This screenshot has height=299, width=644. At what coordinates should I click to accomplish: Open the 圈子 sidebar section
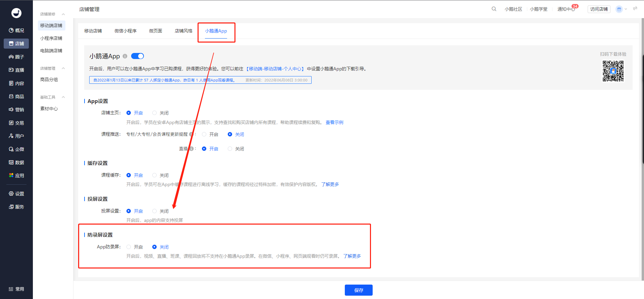(16, 57)
